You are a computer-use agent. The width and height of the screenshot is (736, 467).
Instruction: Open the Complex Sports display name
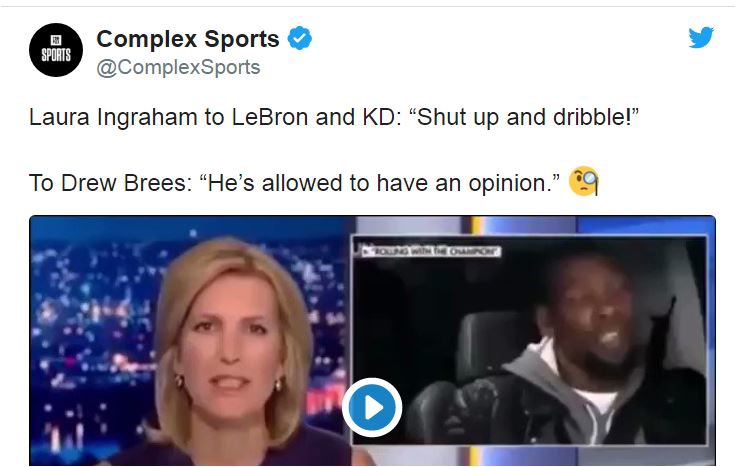188,38
